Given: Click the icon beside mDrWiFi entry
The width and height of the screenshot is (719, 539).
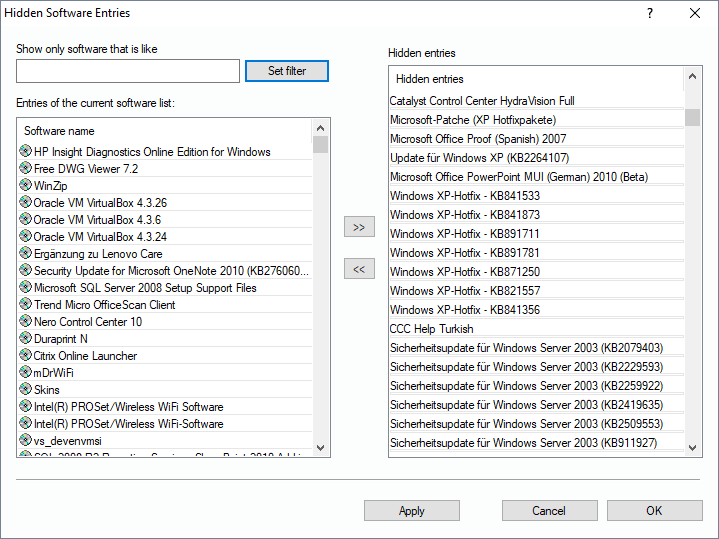Looking at the screenshot, I should pyautogui.click(x=25, y=372).
